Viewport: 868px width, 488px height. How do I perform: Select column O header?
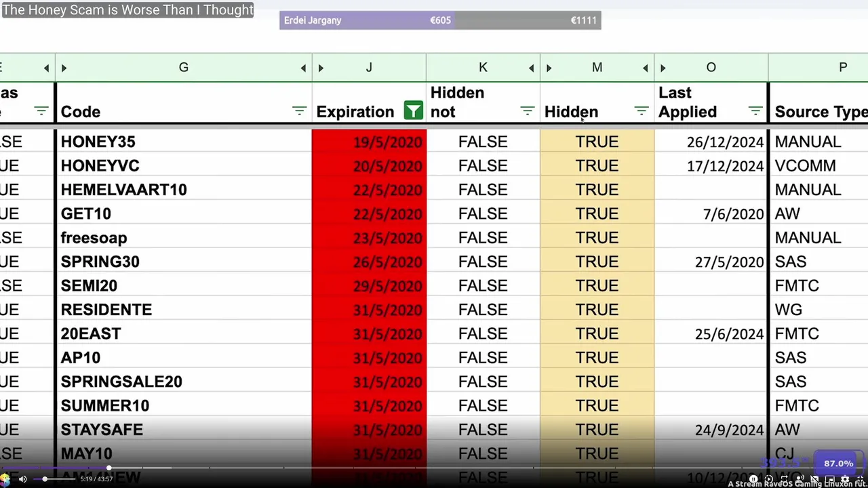pyautogui.click(x=711, y=68)
